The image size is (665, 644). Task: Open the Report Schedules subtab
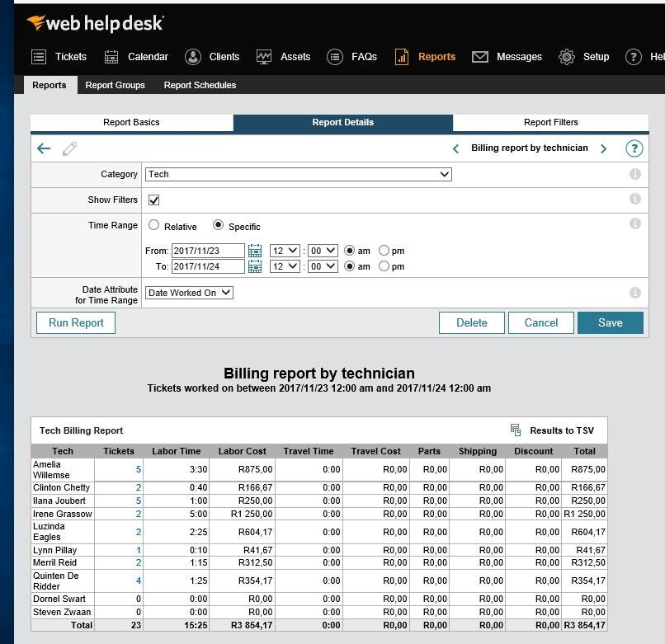200,85
